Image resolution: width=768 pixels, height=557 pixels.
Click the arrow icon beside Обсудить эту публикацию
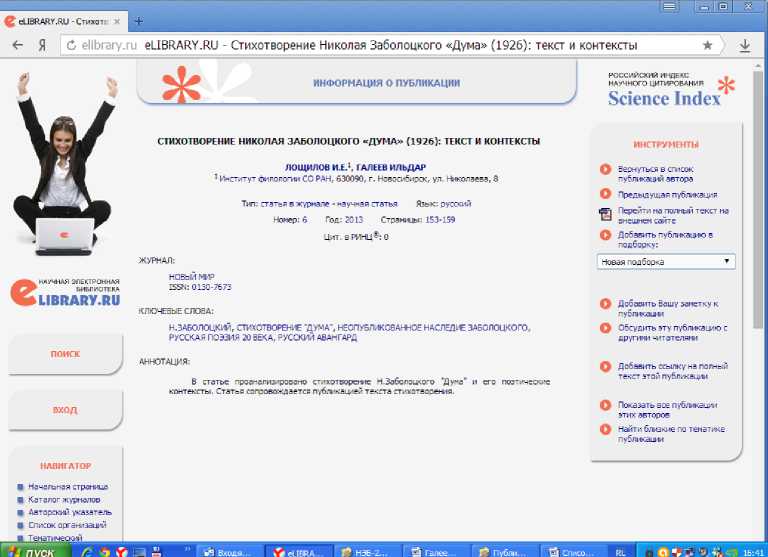605,328
